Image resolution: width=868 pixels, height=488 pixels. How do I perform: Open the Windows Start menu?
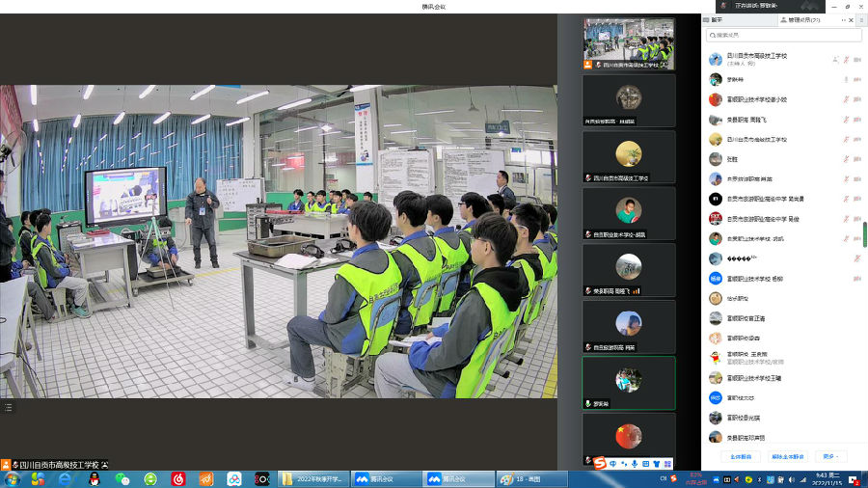[x=12, y=479]
